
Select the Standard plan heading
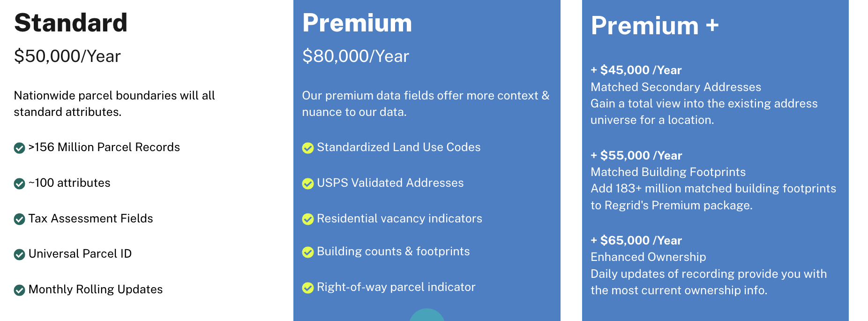[x=71, y=23]
